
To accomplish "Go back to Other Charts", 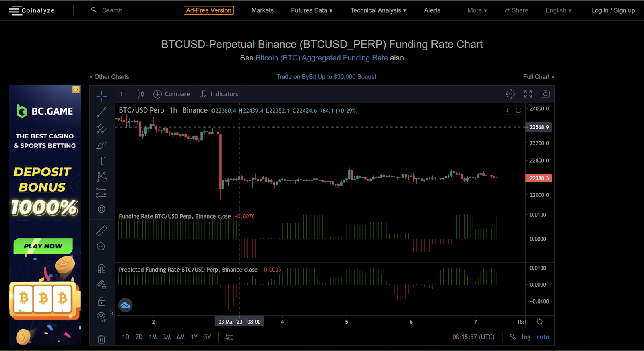I will click(109, 77).
